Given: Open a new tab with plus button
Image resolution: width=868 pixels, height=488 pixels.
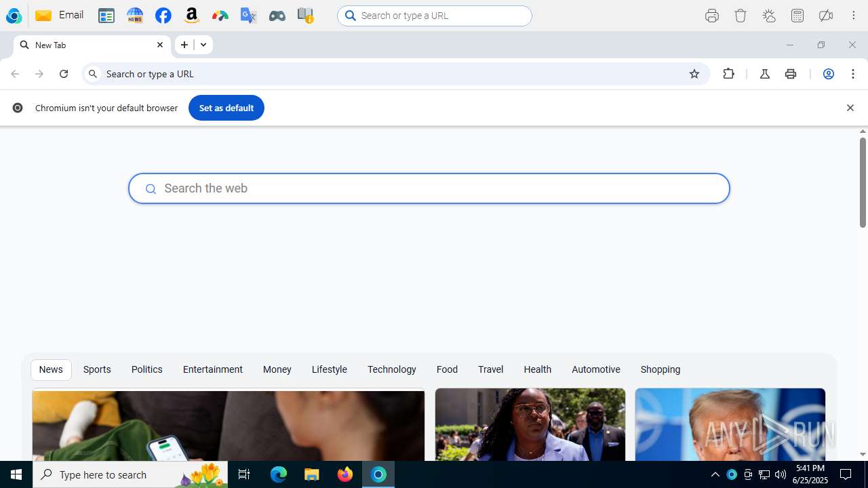Looking at the screenshot, I should click(x=184, y=45).
